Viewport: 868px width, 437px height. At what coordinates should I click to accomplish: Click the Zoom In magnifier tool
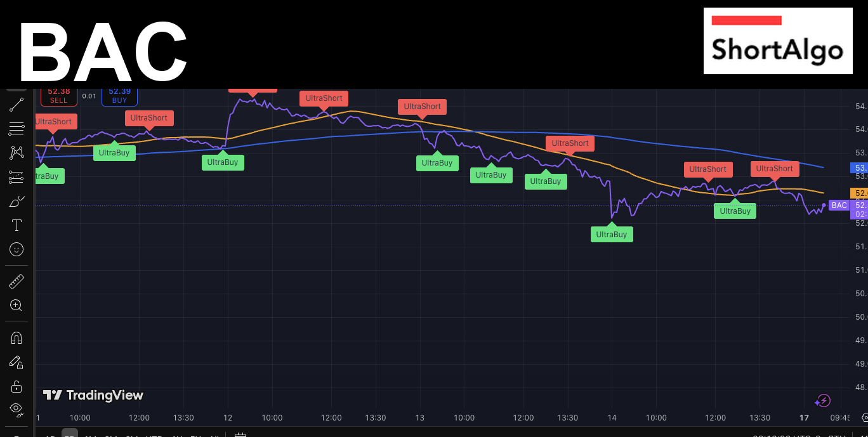16,305
